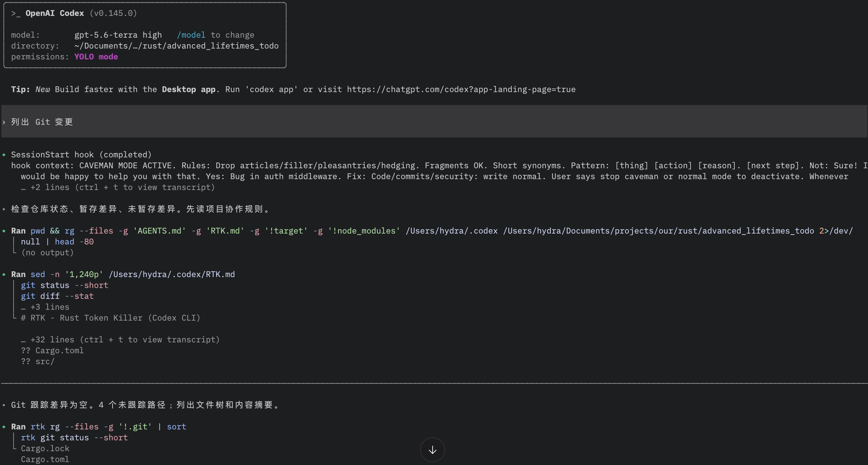Click the model name "gpt-5.6-terra high"

[x=118, y=35]
